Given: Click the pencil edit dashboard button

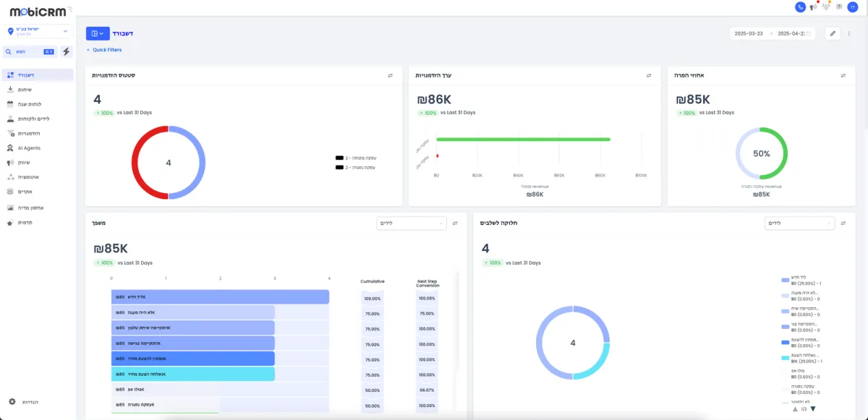Looking at the screenshot, I should coord(833,33).
